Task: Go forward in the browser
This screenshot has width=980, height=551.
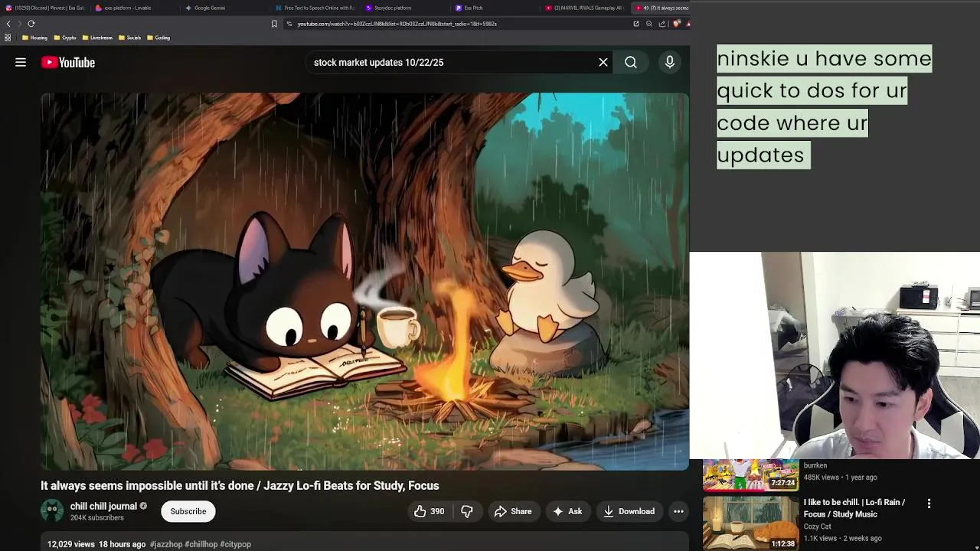Action: [19, 24]
